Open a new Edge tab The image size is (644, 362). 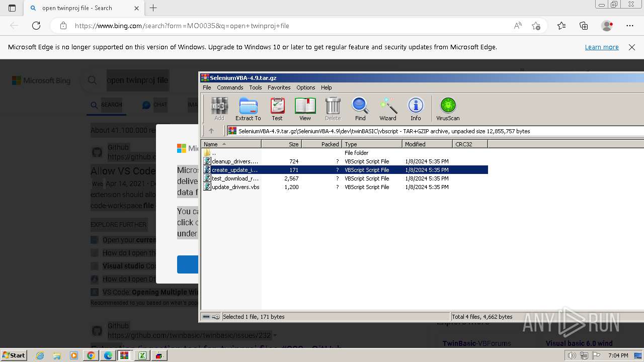click(x=153, y=8)
